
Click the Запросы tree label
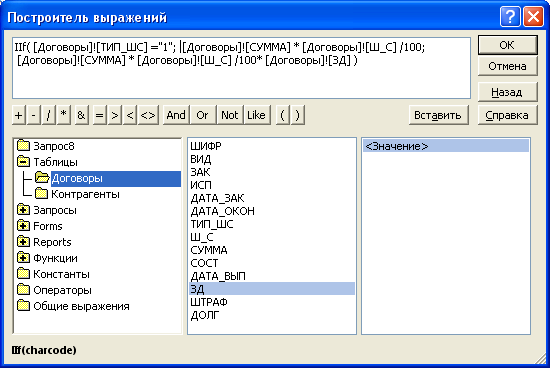point(55,210)
